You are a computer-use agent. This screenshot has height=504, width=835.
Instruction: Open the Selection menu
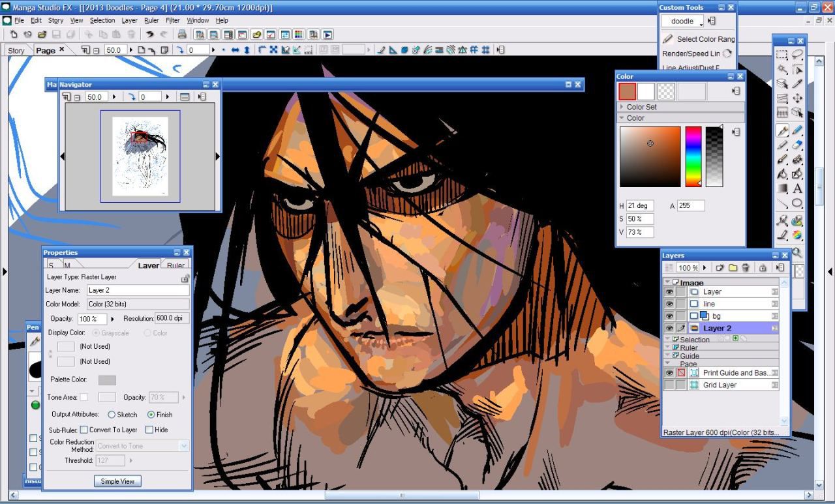click(102, 20)
